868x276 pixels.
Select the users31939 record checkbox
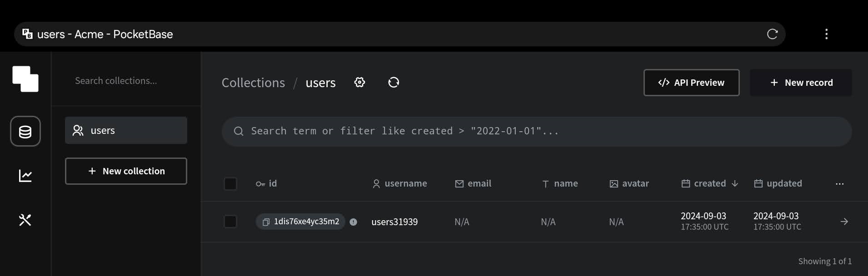click(x=230, y=222)
